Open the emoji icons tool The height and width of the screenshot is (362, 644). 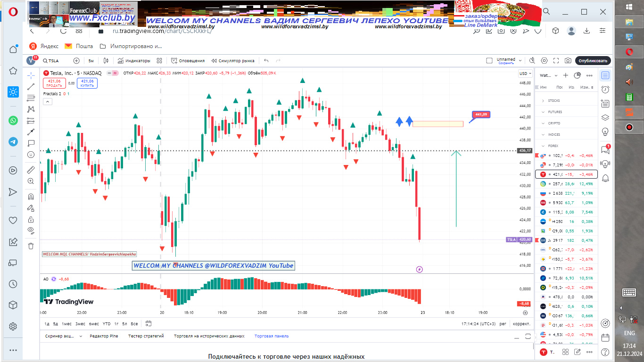[x=31, y=155]
